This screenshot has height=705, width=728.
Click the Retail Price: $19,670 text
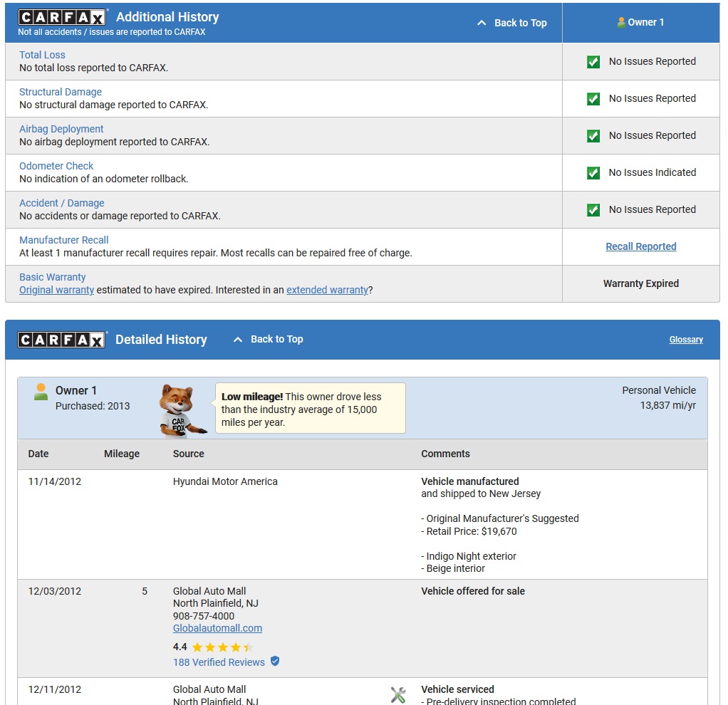(472, 531)
